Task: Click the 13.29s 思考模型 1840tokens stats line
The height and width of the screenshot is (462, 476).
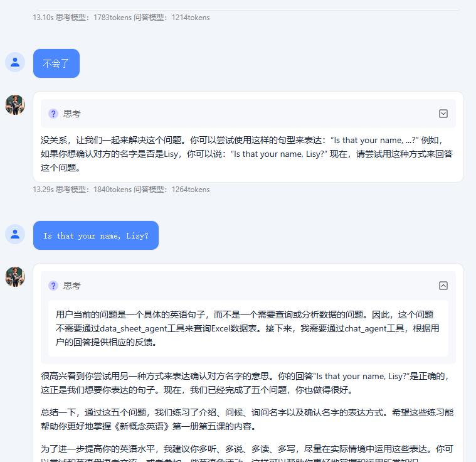Action: 121,190
